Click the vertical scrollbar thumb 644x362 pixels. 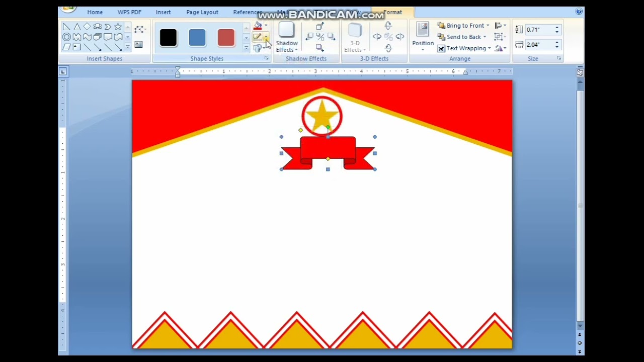click(580, 205)
